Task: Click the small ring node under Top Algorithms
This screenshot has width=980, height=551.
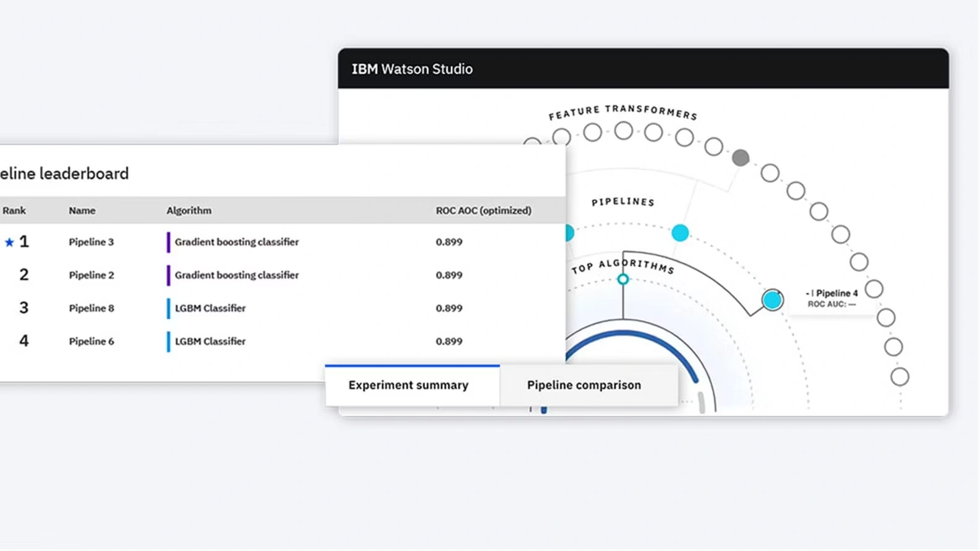Action: coord(623,280)
